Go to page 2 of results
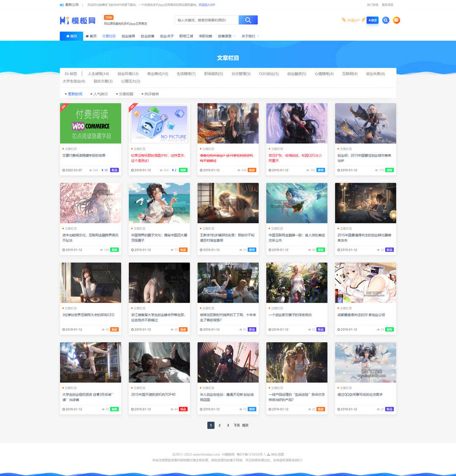 pyautogui.click(x=220, y=425)
